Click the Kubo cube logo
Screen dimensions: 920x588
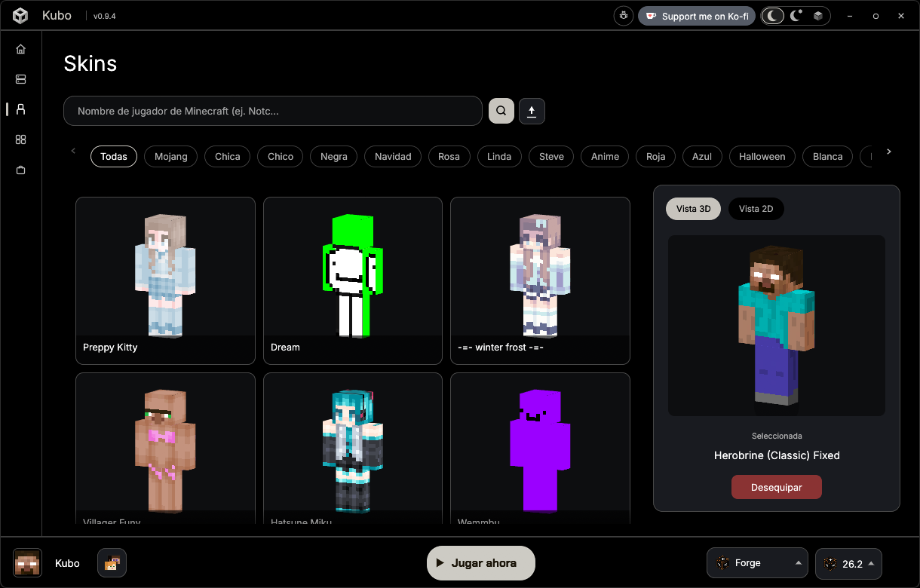pos(20,16)
